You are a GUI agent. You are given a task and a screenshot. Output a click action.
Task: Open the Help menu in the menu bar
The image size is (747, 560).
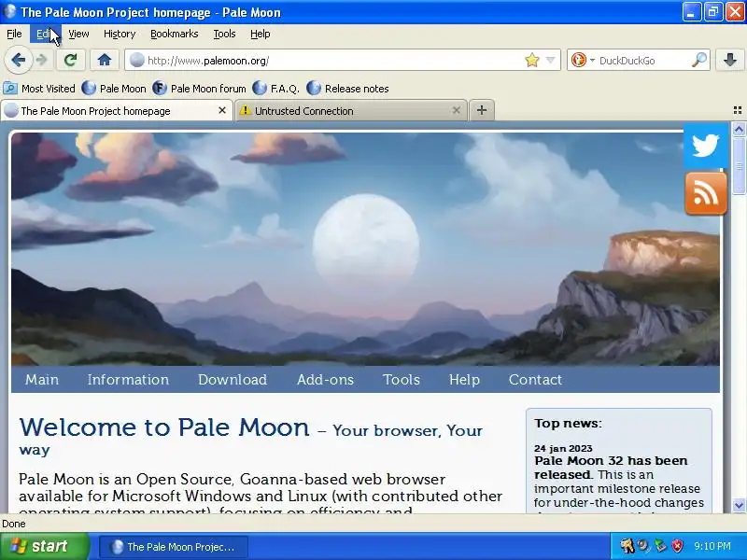pos(261,34)
